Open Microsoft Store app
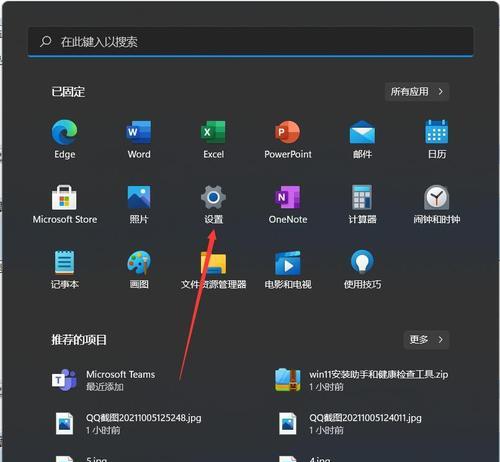 (64, 204)
